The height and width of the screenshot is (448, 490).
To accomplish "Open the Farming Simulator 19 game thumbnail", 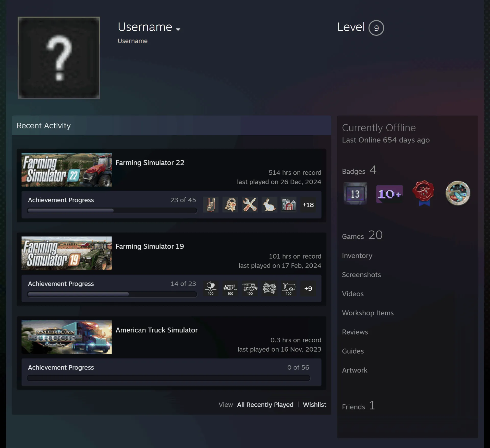I will (x=67, y=253).
